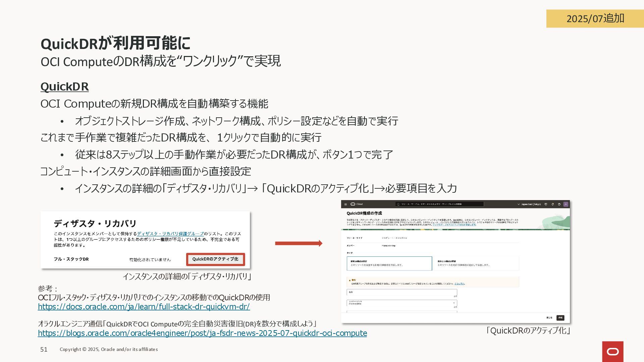This screenshot has height=362, width=644.
Task: Open the docs.oracle.com full-stack-dr-quickvm-dr link
Action: coord(144,307)
